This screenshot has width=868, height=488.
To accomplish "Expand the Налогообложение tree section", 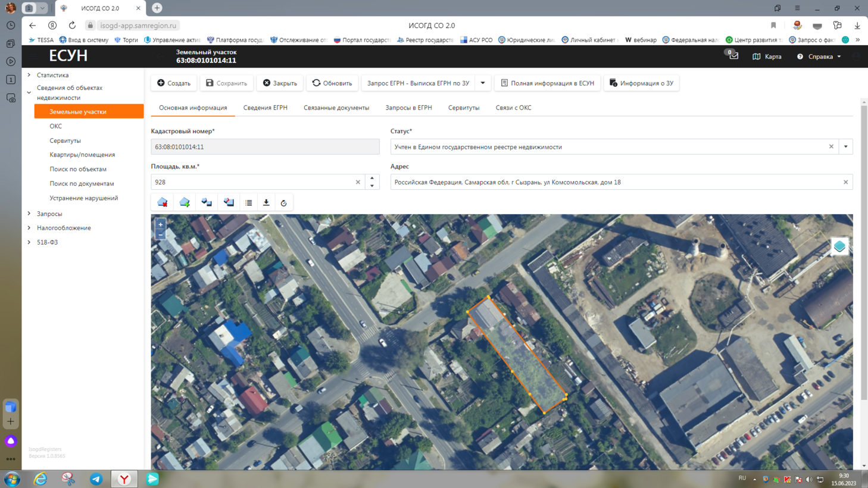I will (29, 227).
